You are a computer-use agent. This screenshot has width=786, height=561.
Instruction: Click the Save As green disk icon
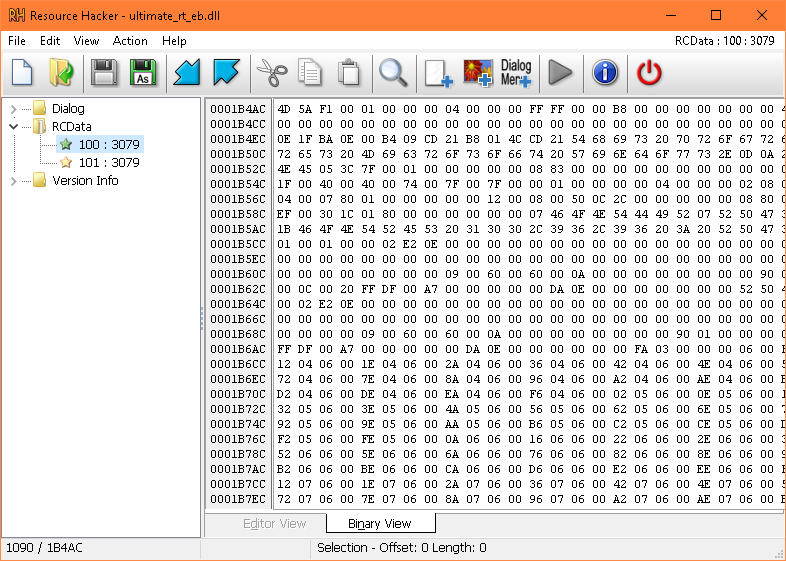point(142,72)
